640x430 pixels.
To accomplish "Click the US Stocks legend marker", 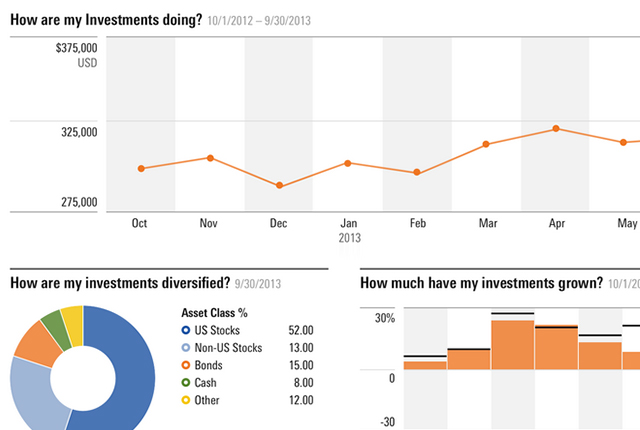I will coord(187,330).
